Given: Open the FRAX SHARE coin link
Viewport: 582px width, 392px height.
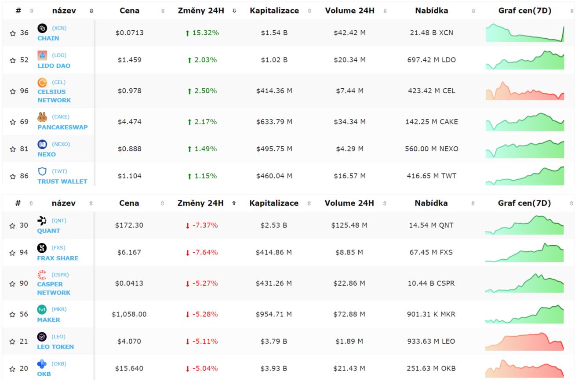Looking at the screenshot, I should pyautogui.click(x=58, y=258).
